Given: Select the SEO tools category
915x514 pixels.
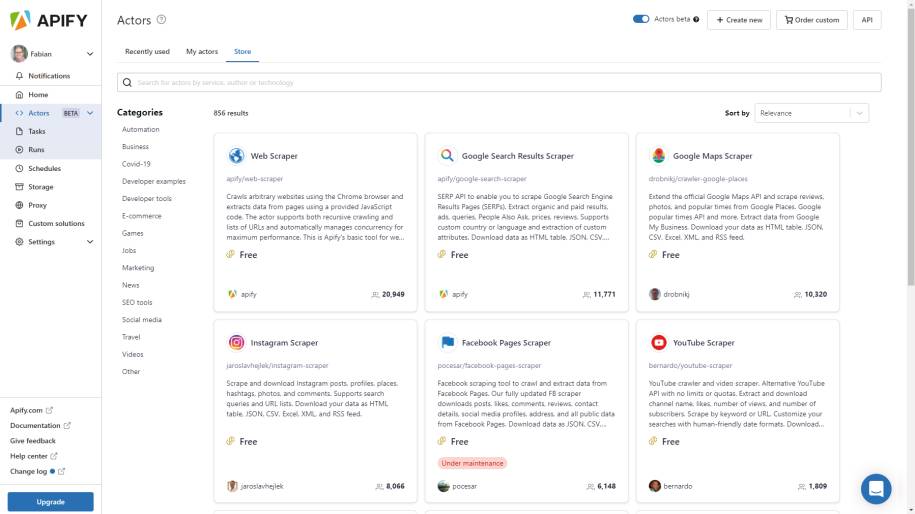Looking at the screenshot, I should [x=137, y=302].
